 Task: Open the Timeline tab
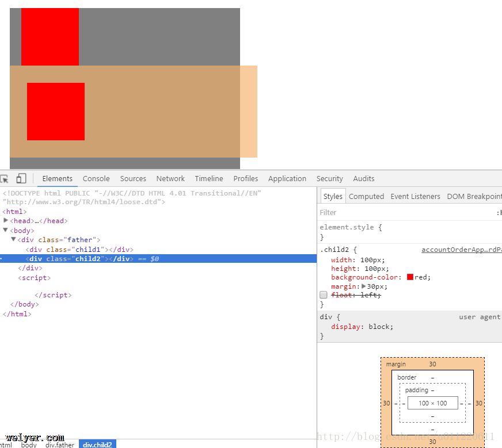click(x=209, y=178)
